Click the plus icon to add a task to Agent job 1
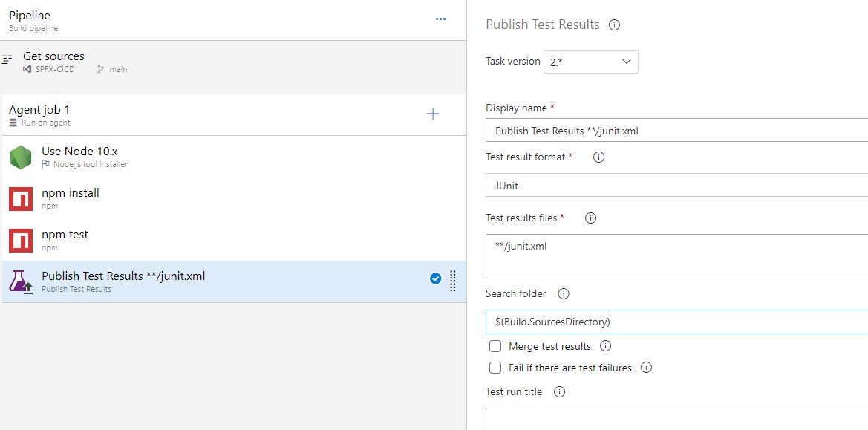The height and width of the screenshot is (430, 868). [x=433, y=114]
